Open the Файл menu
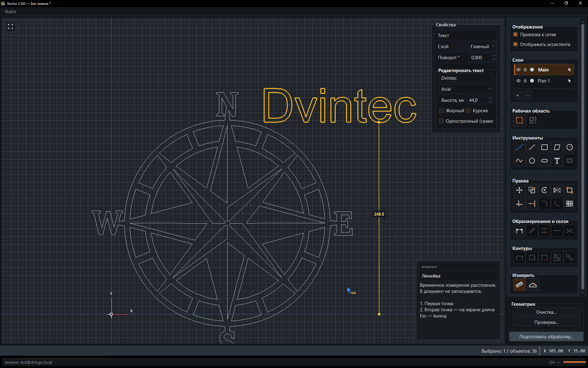Viewport: 588px width, 368px height. point(10,12)
